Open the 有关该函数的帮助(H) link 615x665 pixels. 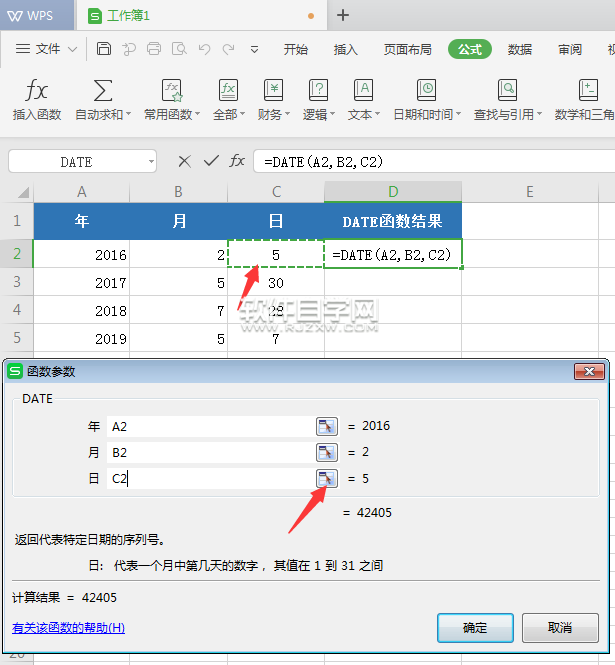tap(68, 628)
